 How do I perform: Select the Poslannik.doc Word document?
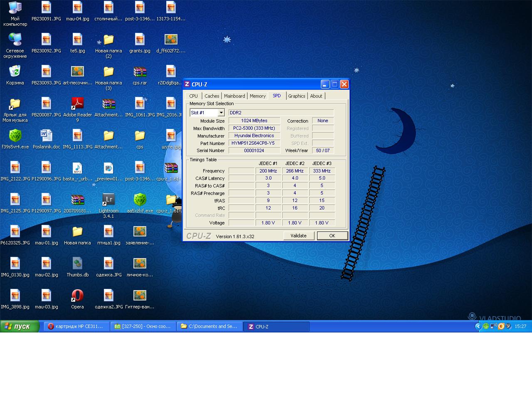tap(46, 135)
